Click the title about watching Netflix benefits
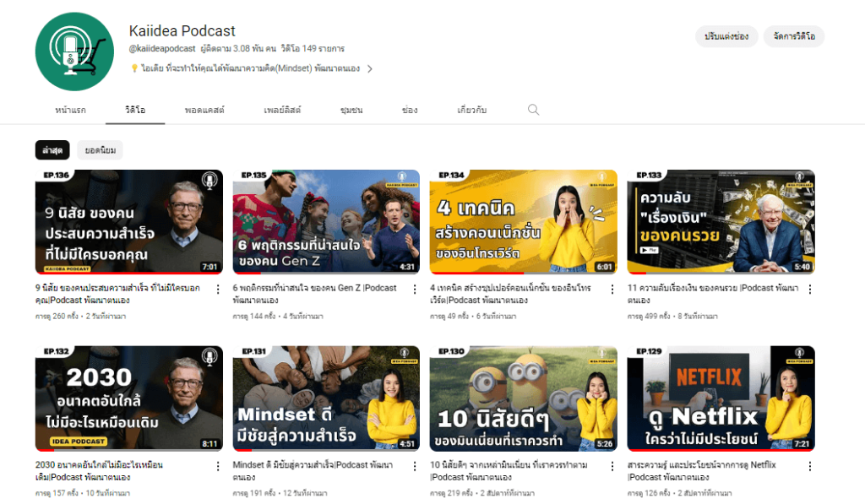The height and width of the screenshot is (504, 865). point(701,471)
